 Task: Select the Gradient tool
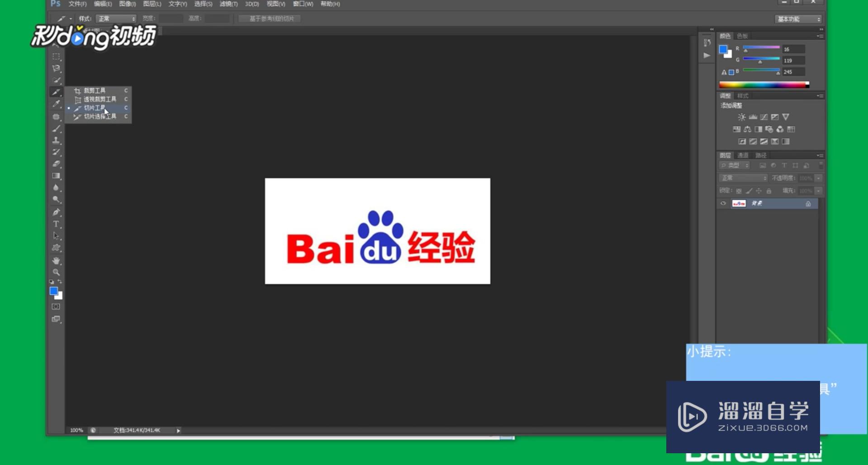[56, 176]
